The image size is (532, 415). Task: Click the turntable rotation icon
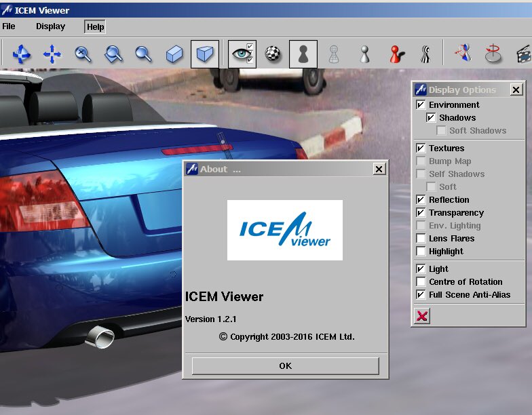493,53
